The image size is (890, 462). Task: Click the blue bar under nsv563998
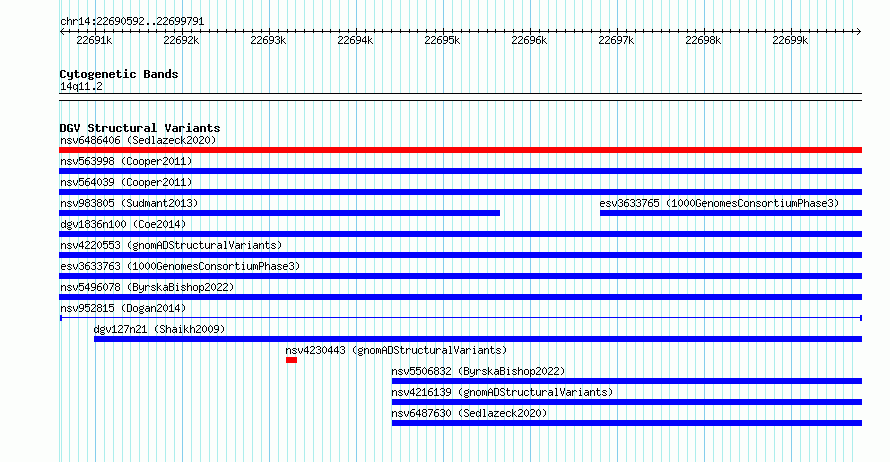(460, 171)
